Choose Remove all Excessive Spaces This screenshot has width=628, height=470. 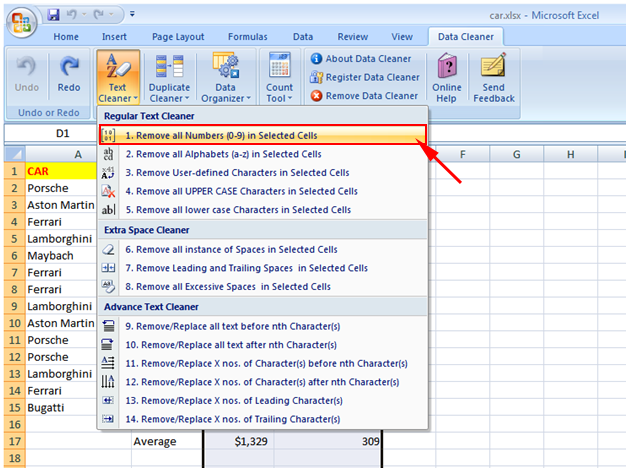[x=263, y=287]
